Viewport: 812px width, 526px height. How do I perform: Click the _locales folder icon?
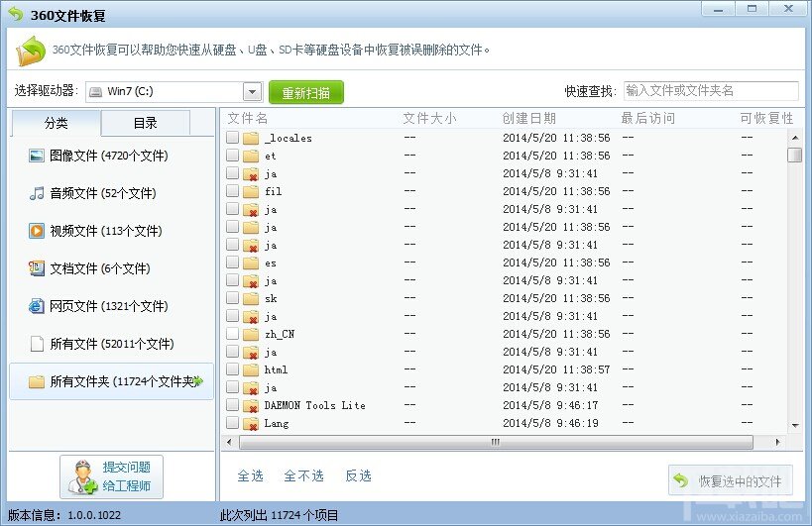[251, 138]
